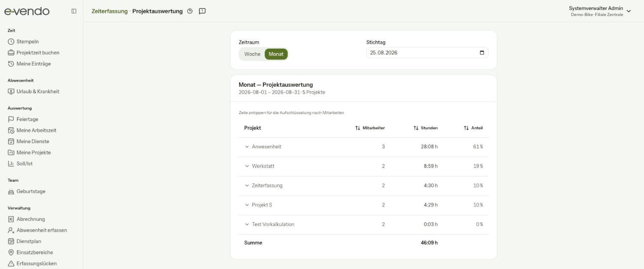Viewport: 644px width, 269px height.
Task: Open the help question mark icon
Action: coord(190,11)
